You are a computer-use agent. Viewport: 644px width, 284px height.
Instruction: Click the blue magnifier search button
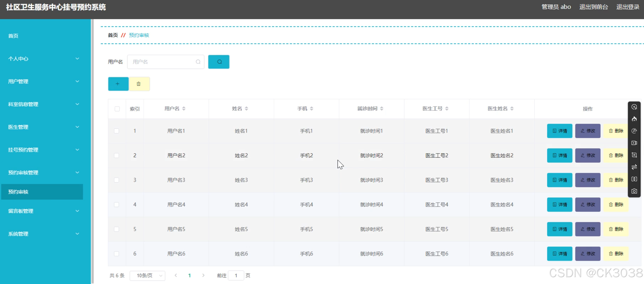pos(219,62)
